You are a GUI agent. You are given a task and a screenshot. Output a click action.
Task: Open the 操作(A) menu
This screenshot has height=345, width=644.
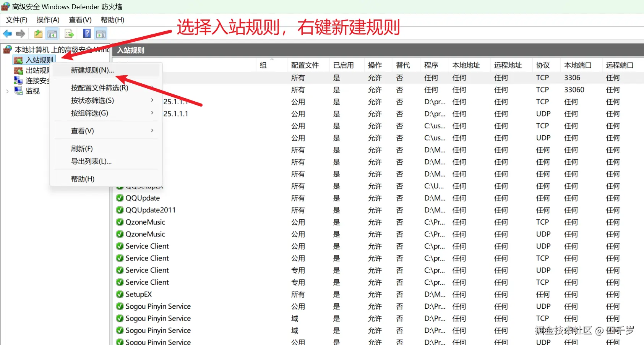48,20
